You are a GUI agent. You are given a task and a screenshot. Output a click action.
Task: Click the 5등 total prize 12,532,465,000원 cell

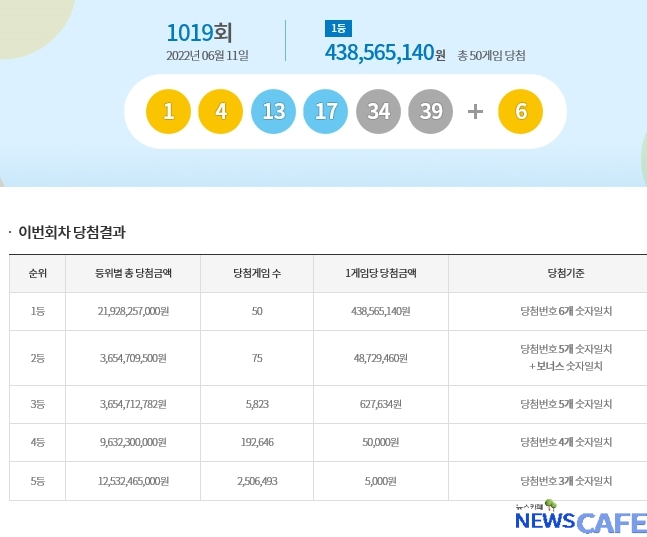[133, 481]
